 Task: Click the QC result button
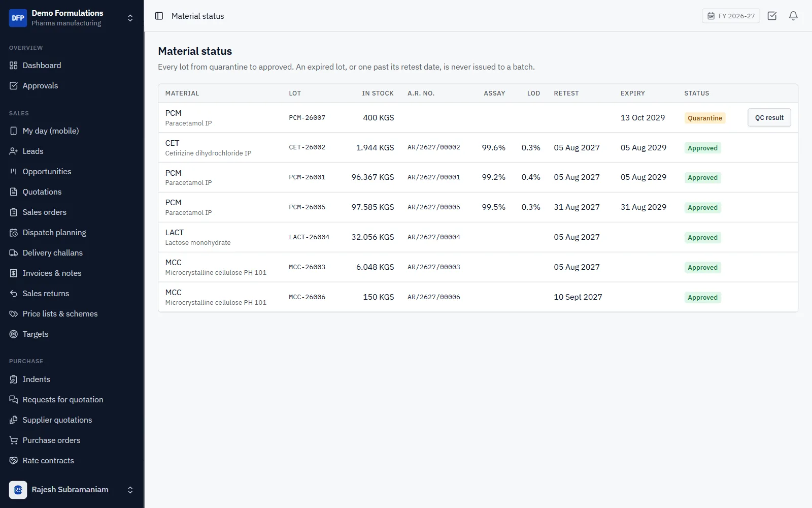tap(769, 117)
